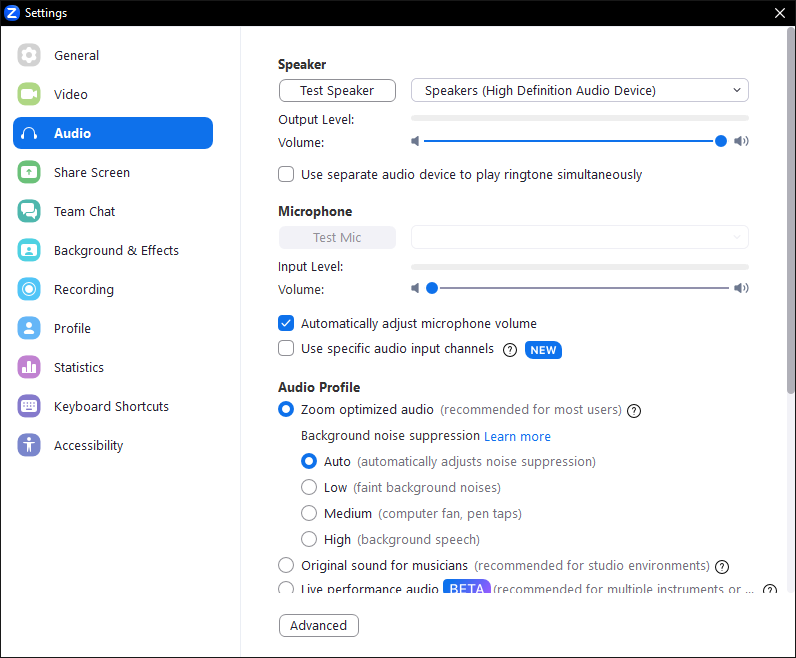Open Statistics settings
This screenshot has height=658, width=796.
pyautogui.click(x=113, y=367)
